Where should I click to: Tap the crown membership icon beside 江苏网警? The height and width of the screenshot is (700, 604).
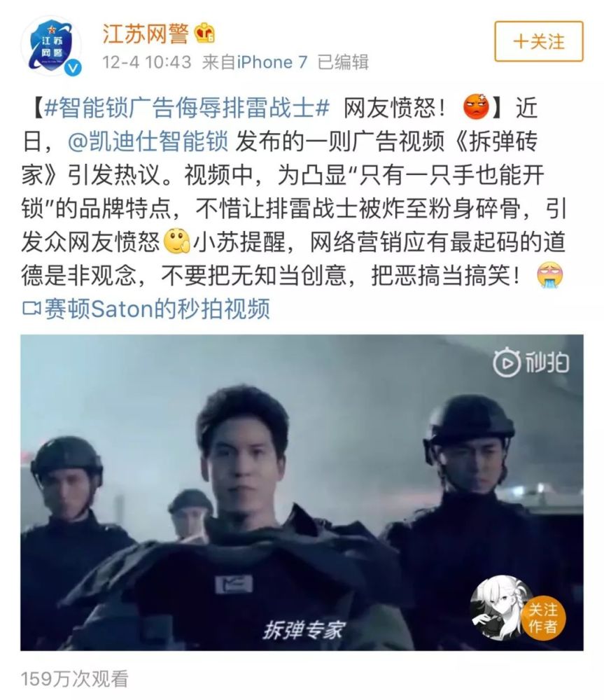(x=205, y=34)
